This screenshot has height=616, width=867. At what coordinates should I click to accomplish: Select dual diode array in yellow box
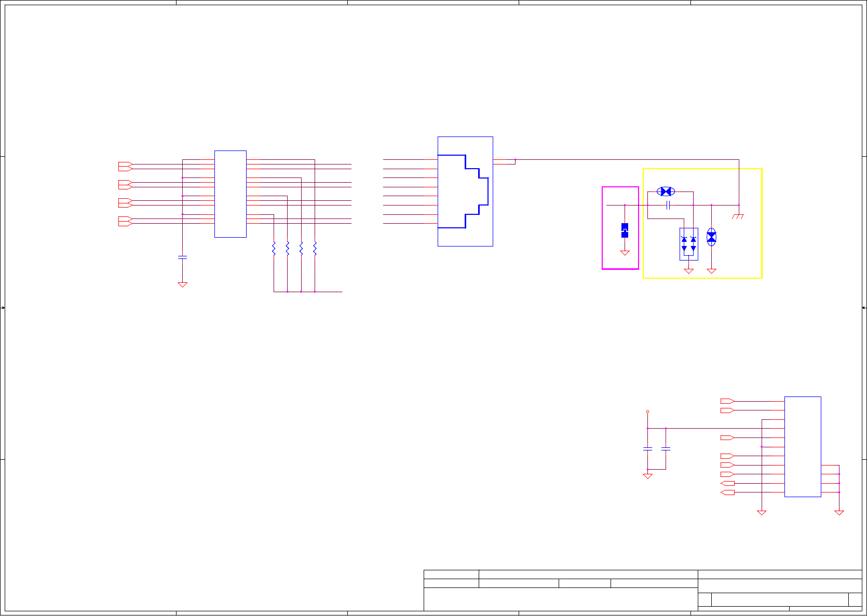coord(689,244)
